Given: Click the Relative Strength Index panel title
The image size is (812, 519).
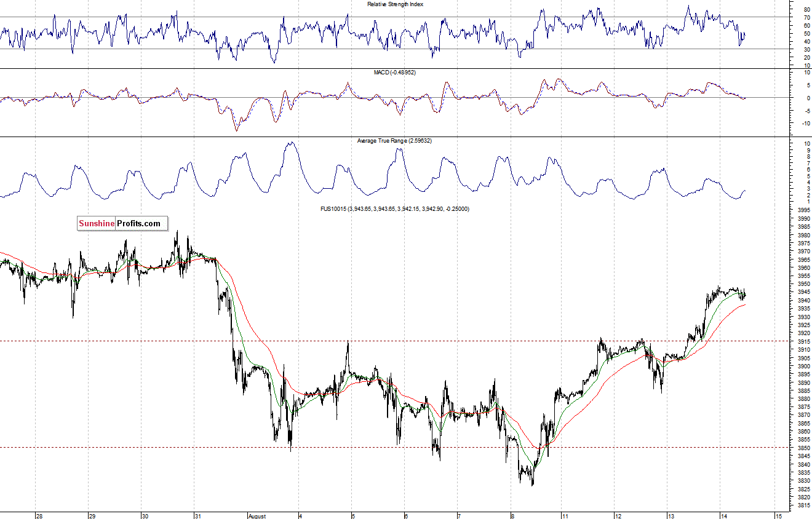Looking at the screenshot, I should (x=395, y=4).
